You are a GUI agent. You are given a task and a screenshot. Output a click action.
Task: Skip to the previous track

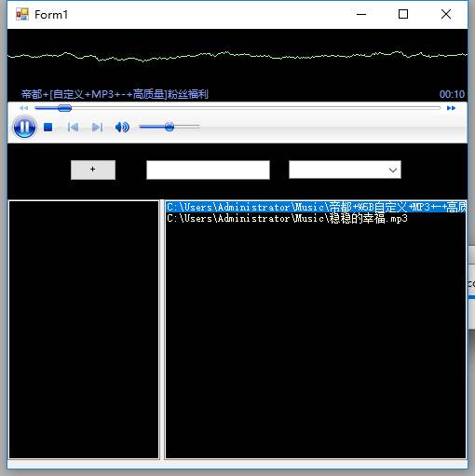point(73,127)
